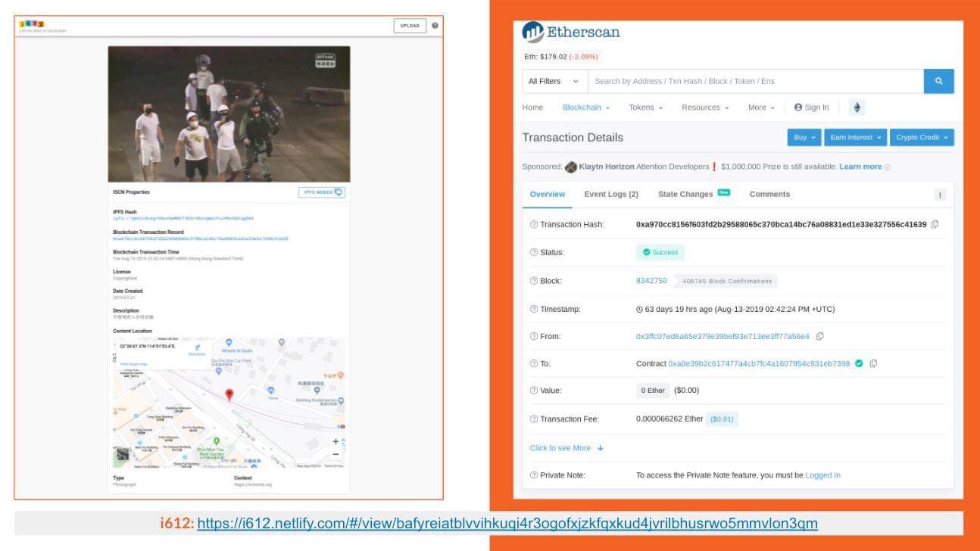Zoom in on the Content Location map

[336, 441]
